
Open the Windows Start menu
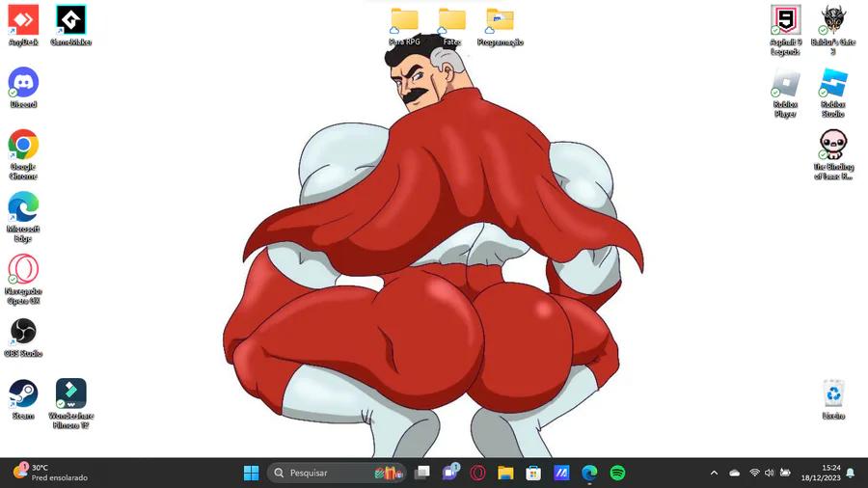[x=252, y=474]
